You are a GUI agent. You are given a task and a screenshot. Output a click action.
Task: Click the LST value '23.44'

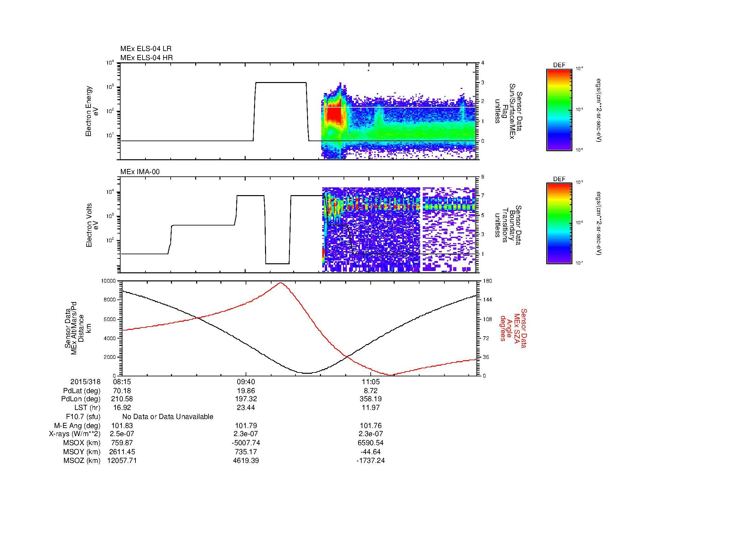point(246,408)
